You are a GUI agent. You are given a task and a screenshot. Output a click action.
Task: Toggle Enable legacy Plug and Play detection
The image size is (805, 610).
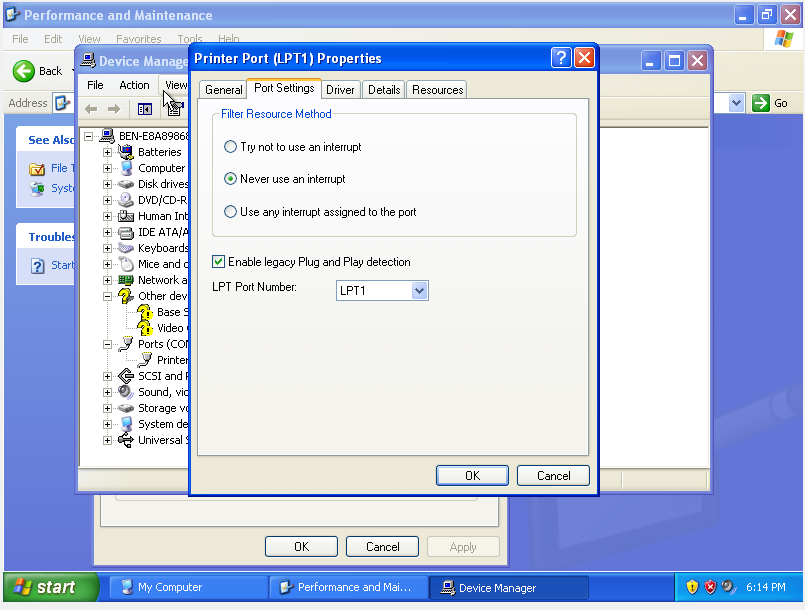pos(218,262)
